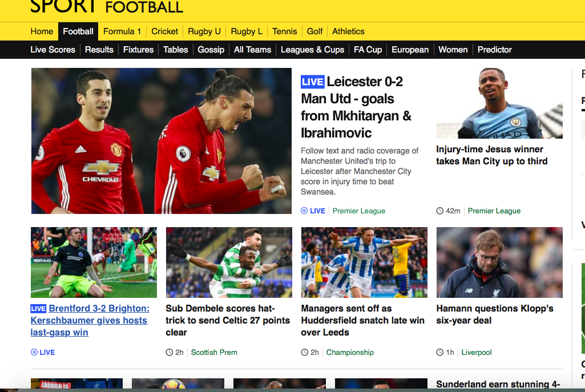Click the live circle icon under Leicester summary
Screen dimensions: 585x392
pyautogui.click(x=304, y=211)
